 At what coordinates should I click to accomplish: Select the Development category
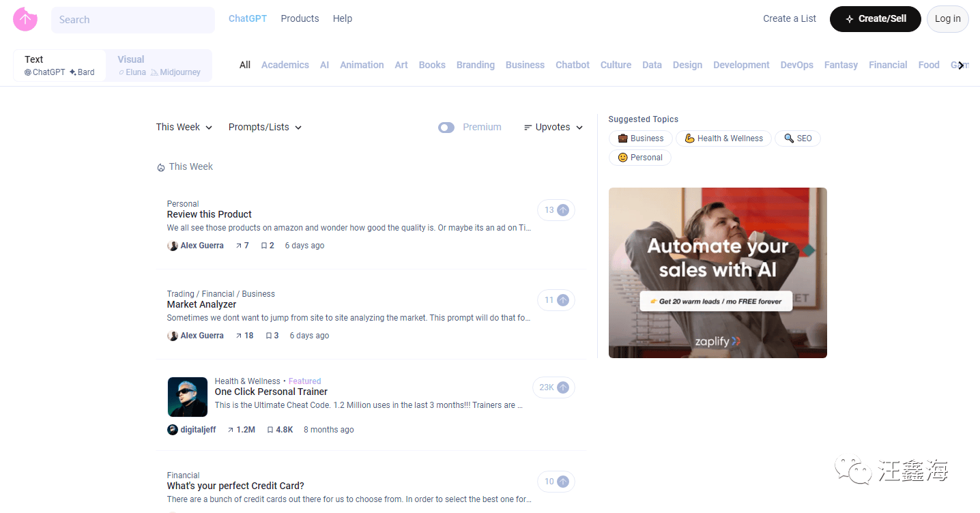click(741, 65)
